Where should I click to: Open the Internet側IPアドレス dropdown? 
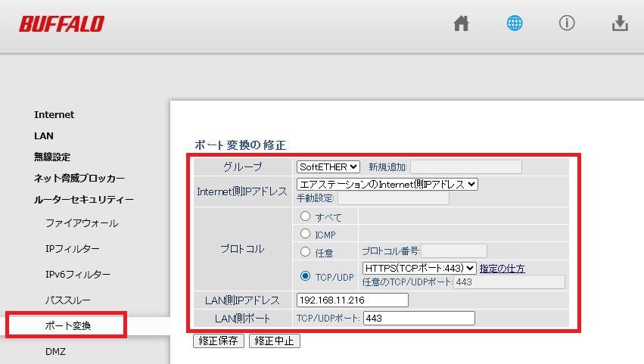point(387,184)
